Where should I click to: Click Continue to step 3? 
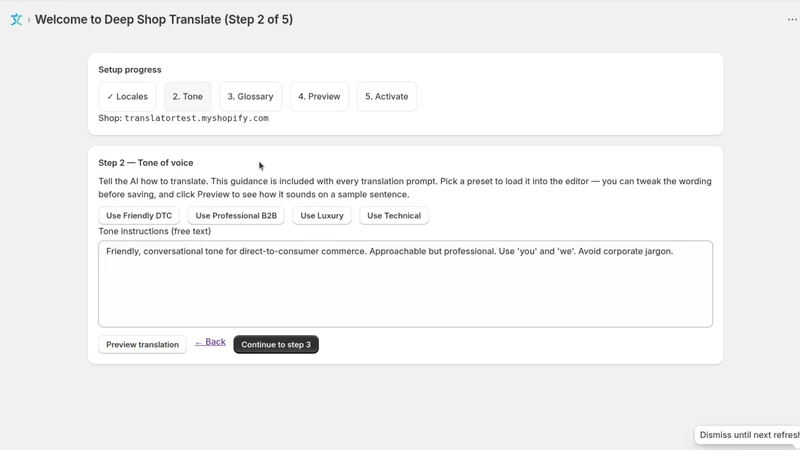coord(276,344)
